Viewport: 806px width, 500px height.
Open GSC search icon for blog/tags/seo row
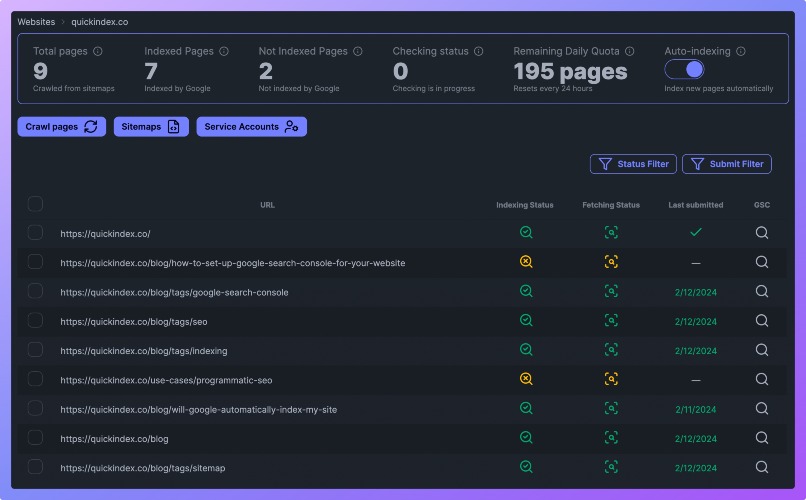click(762, 321)
